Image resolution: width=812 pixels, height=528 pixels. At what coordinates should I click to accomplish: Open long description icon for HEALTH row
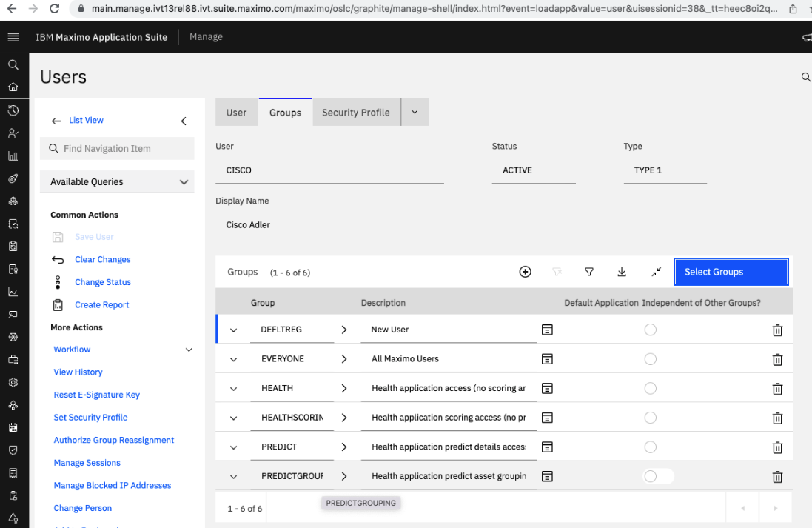point(547,388)
